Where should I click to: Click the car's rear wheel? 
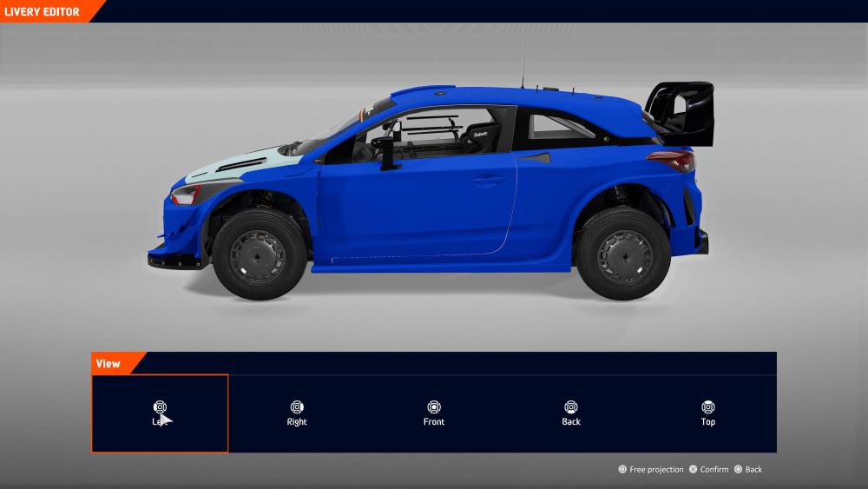click(x=623, y=254)
